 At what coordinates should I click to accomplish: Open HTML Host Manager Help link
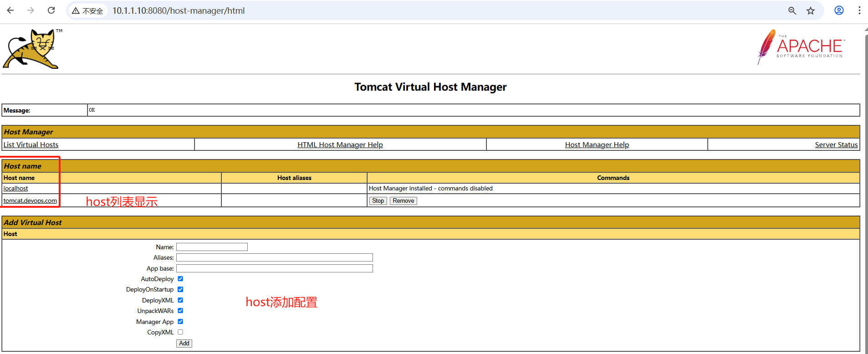pyautogui.click(x=340, y=144)
